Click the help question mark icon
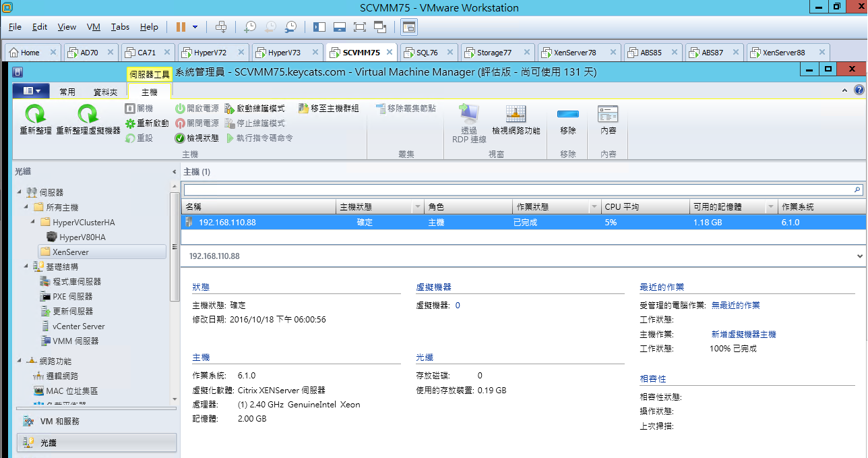The width and height of the screenshot is (868, 458). [859, 90]
